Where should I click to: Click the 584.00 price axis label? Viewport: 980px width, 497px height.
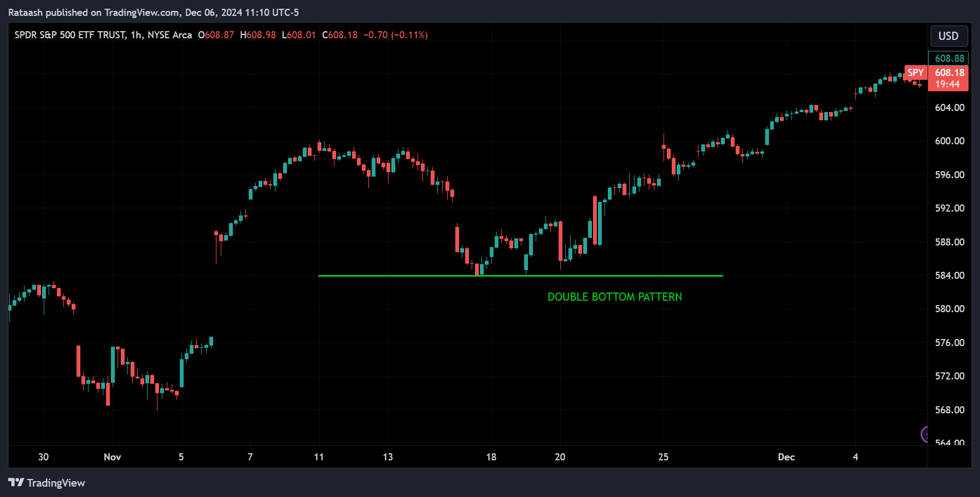point(949,276)
